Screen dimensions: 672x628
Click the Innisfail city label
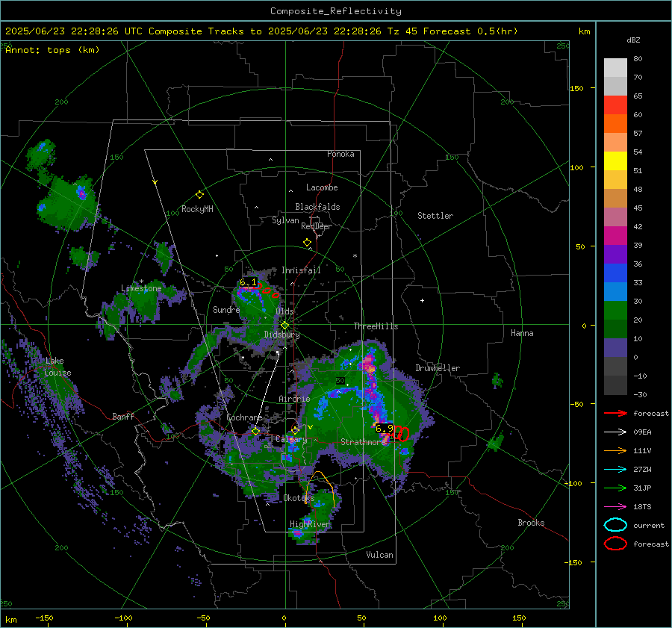301,270
